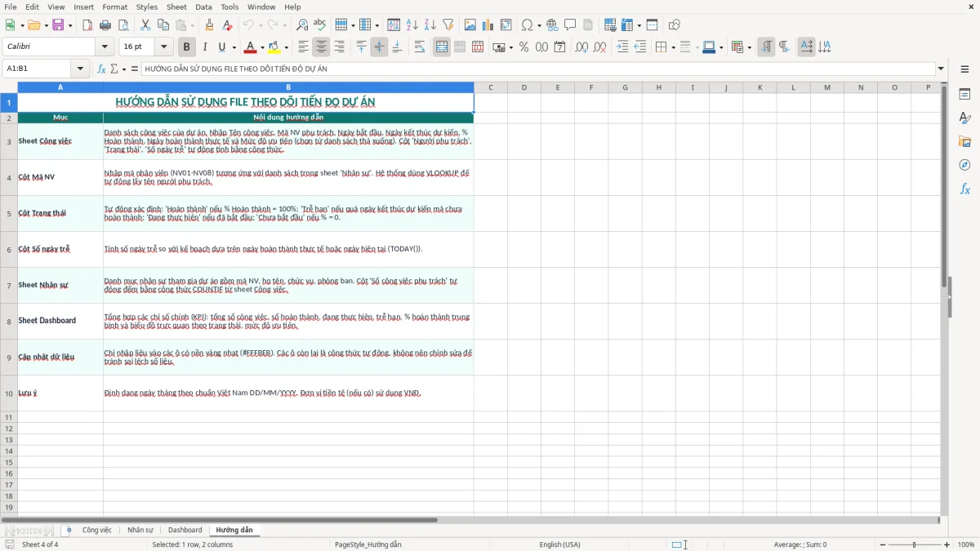Image resolution: width=980 pixels, height=551 pixels.
Task: Toggle Underline formatting
Action: click(221, 47)
